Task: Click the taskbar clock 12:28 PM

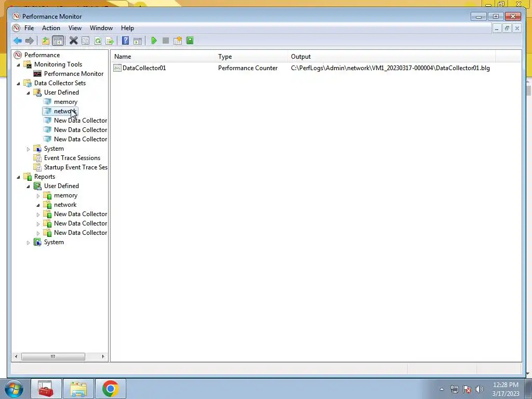Action: 506,385
